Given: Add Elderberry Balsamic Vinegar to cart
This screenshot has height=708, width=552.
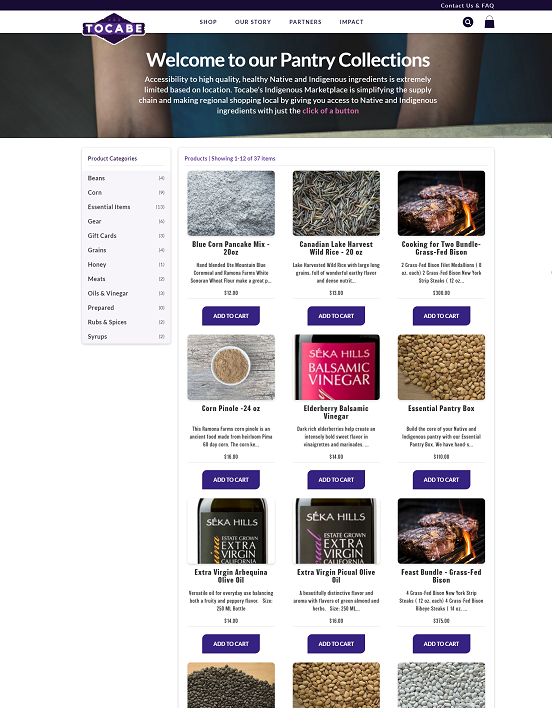Looking at the screenshot, I should coord(336,480).
